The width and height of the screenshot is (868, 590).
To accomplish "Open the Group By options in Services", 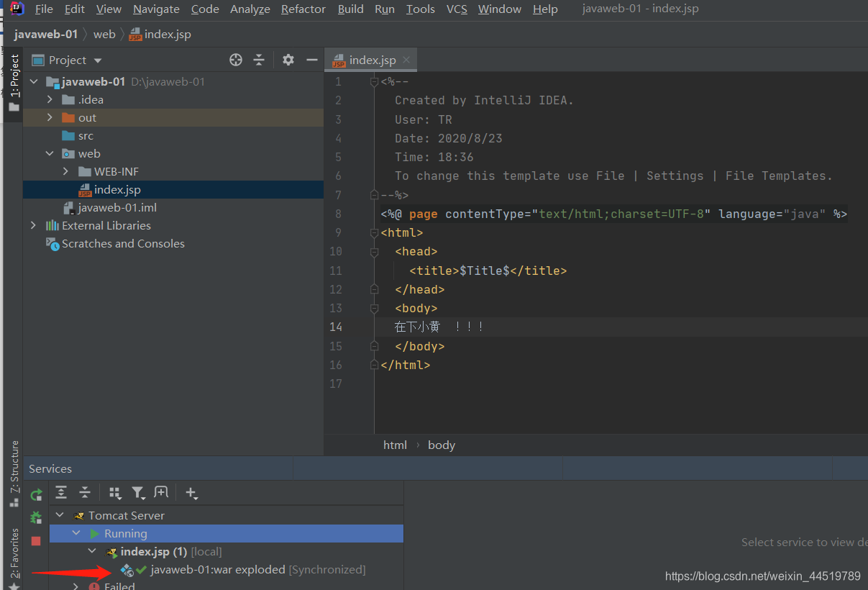I will click(114, 492).
